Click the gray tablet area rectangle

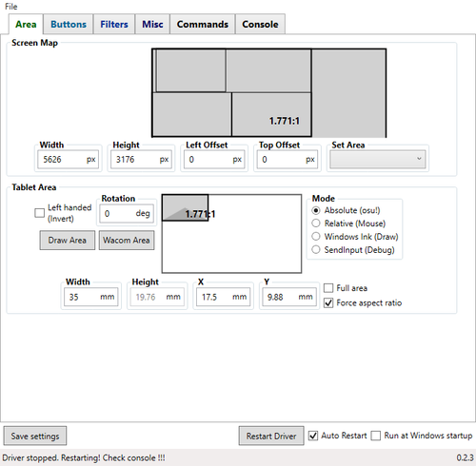pos(186,207)
